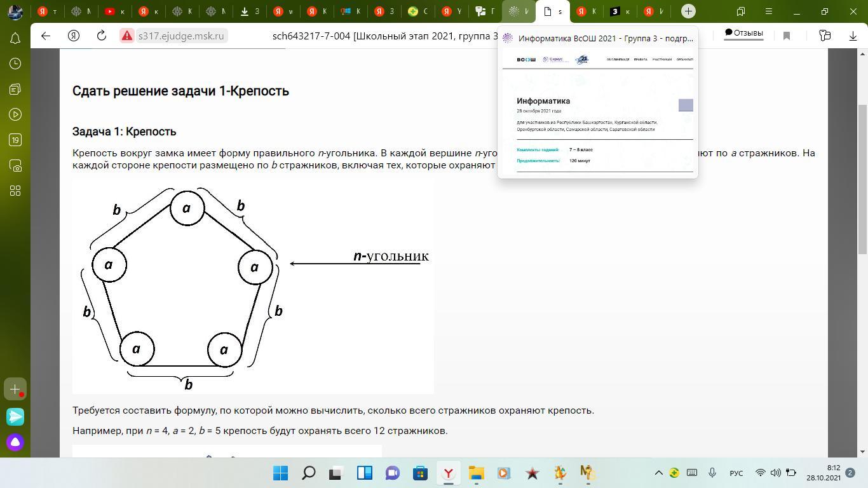Screen dimensions: 868x488
Task: Open the Windows Start menu
Action: click(x=280, y=473)
